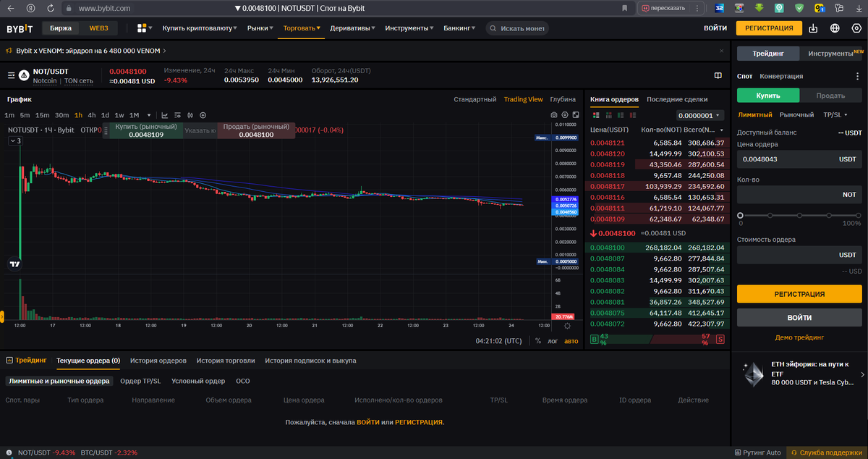Screen dimensions: 868x459
Task: Switch to Стандартный chart view
Action: click(475, 99)
